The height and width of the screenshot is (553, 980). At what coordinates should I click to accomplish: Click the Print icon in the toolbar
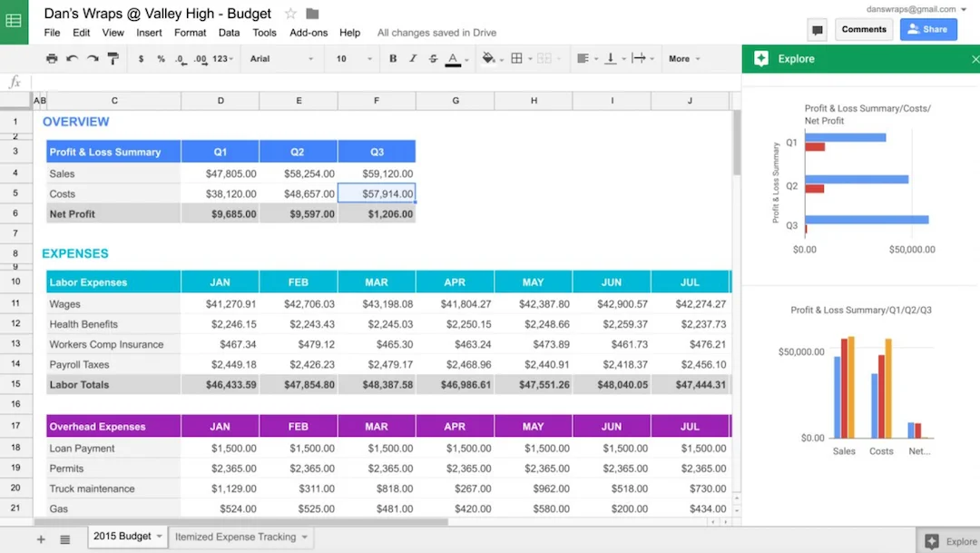[x=52, y=59]
